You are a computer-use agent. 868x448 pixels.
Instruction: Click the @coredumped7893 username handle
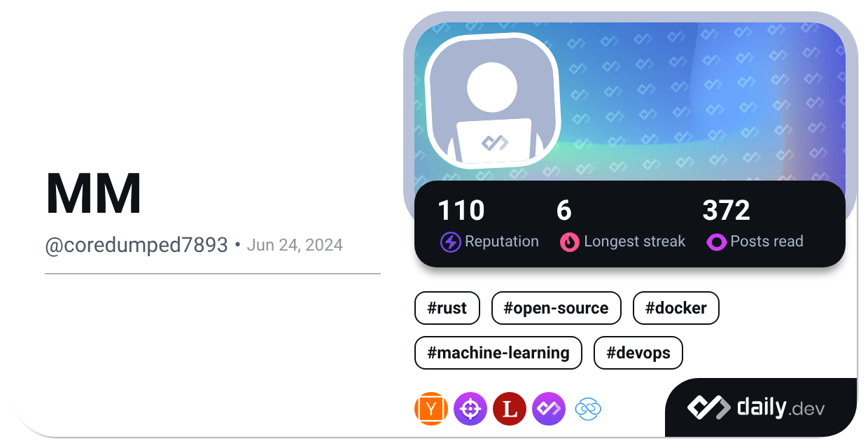click(x=136, y=245)
